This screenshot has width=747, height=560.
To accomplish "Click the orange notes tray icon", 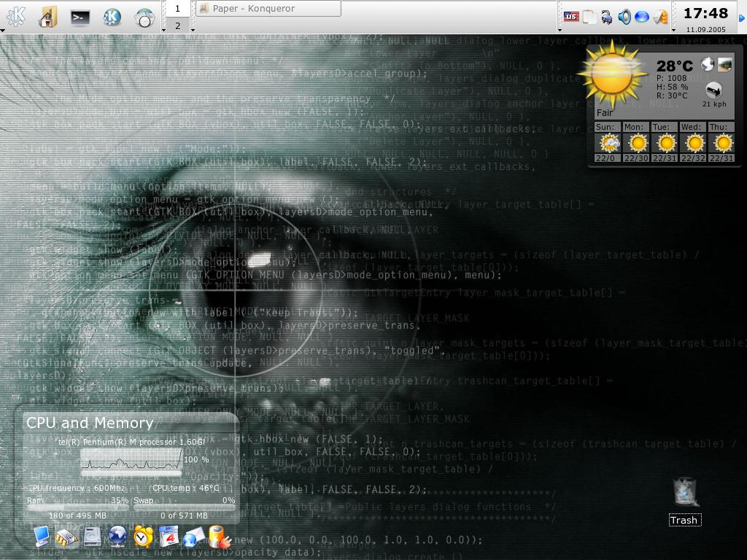I will [659, 17].
